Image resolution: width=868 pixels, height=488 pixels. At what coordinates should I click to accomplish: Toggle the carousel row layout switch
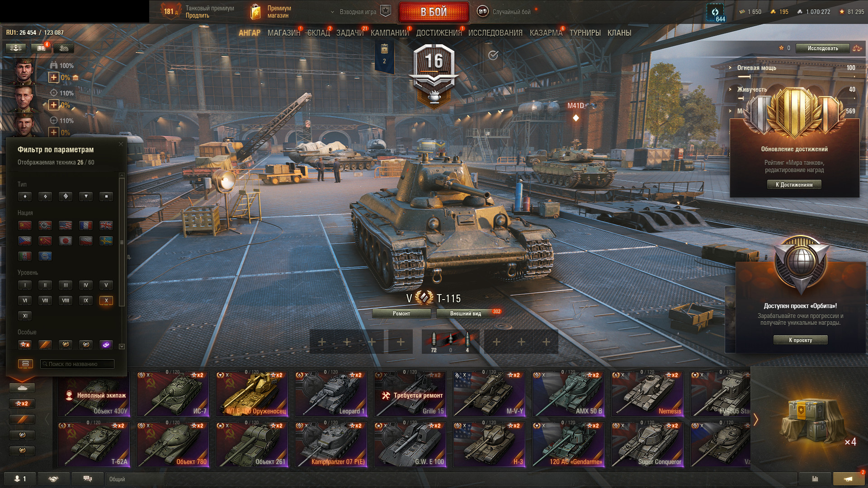pos(25,364)
